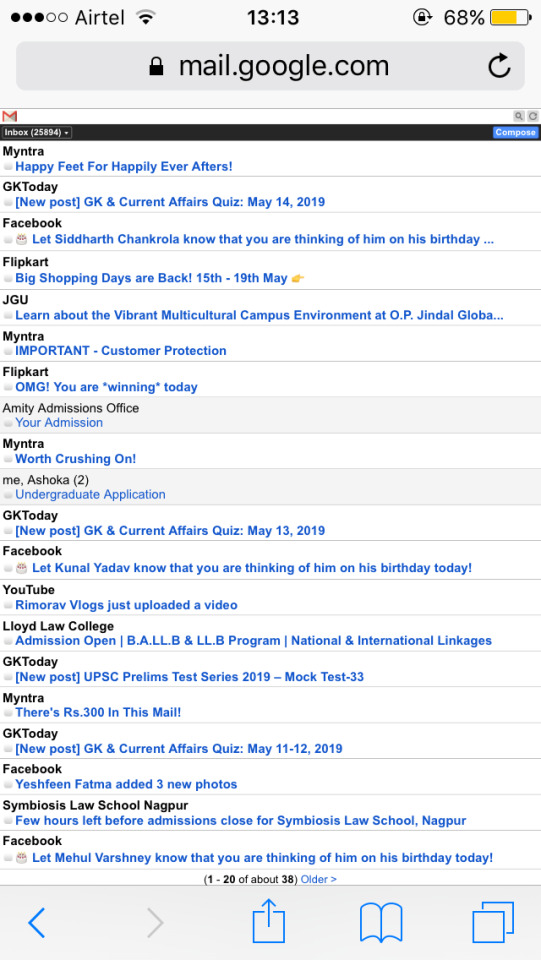
Task: Tap the mail.google.com address bar
Action: (270, 66)
